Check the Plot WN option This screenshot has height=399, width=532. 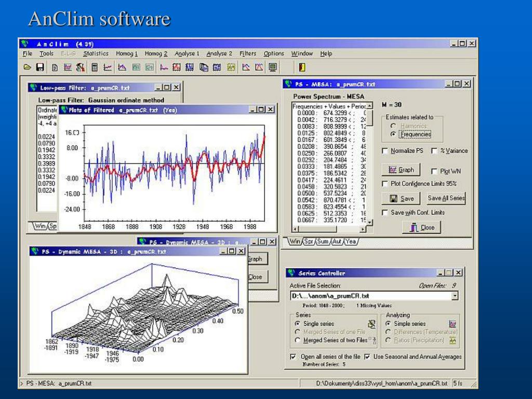(x=434, y=171)
